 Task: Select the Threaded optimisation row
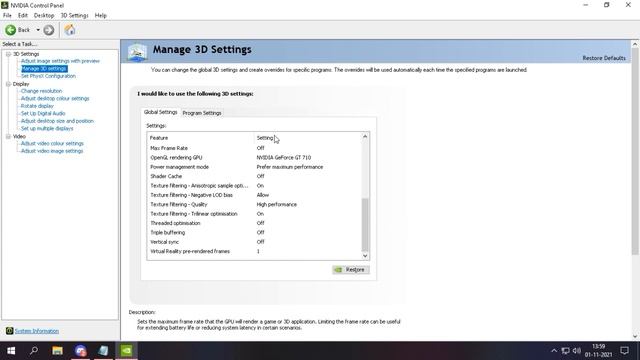pos(254,223)
